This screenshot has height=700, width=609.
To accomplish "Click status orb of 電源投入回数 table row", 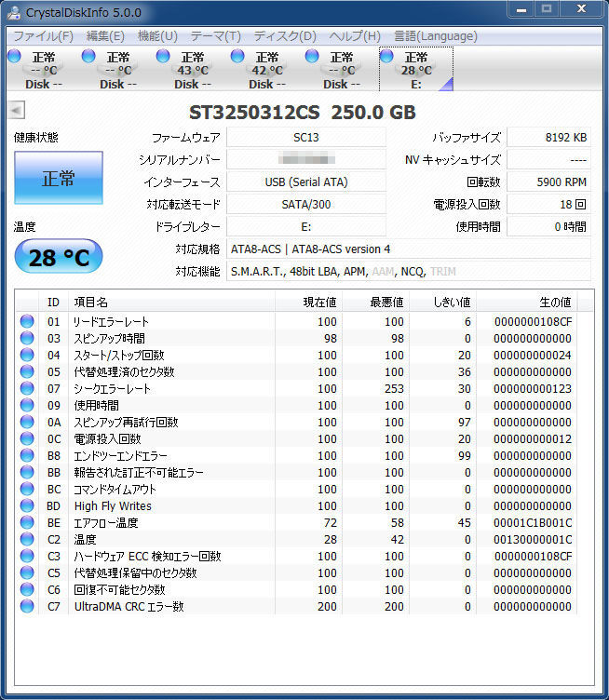I will tap(27, 438).
